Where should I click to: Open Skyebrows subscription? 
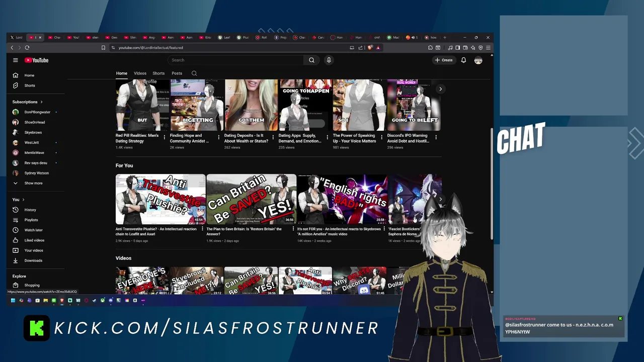pos(27,132)
